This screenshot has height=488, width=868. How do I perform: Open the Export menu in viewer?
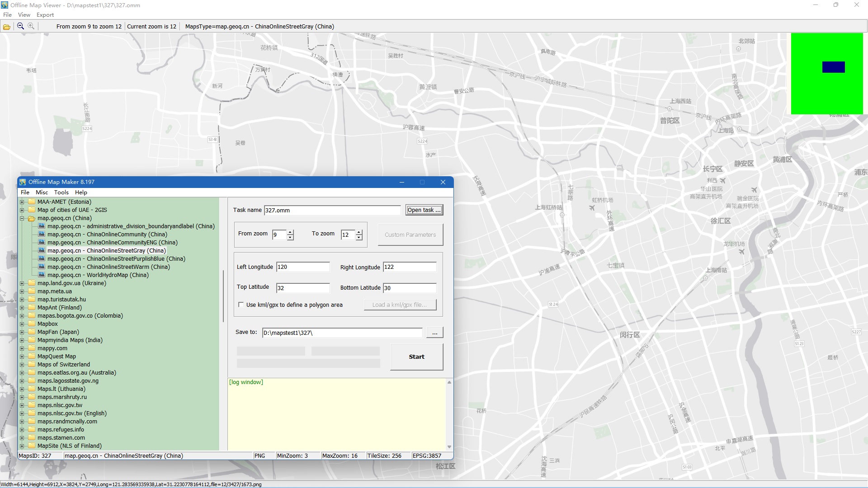pos(45,15)
